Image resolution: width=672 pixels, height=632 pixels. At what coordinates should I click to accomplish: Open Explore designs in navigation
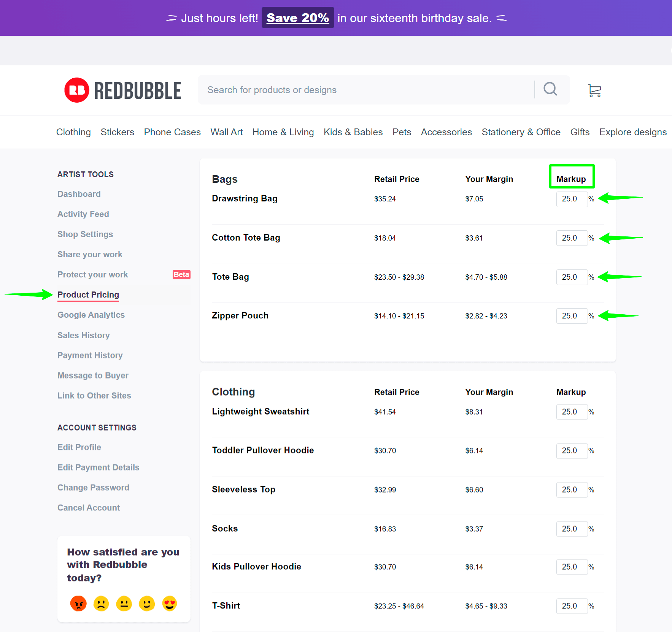(x=633, y=132)
